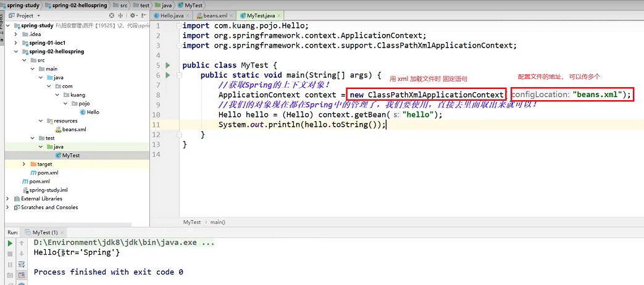Run gutter icon beside main method
Screen dimensions: 644x285
(167, 75)
